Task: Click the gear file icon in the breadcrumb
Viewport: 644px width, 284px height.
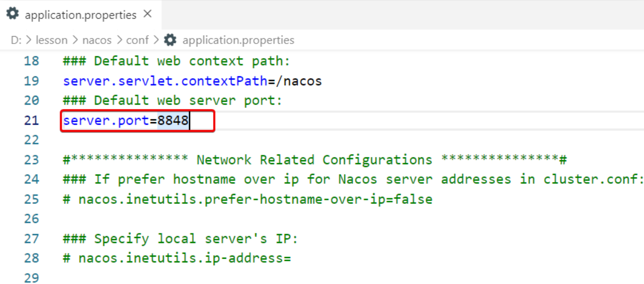Action: tap(170, 40)
